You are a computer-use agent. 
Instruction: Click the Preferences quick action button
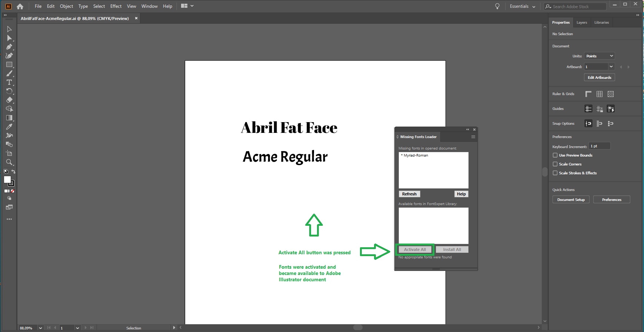pos(611,199)
